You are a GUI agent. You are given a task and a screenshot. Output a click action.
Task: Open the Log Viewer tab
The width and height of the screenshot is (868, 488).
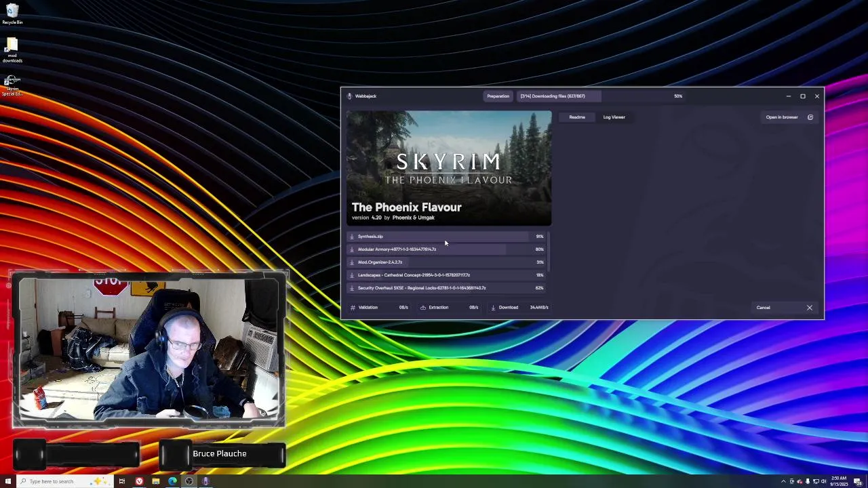[614, 117]
